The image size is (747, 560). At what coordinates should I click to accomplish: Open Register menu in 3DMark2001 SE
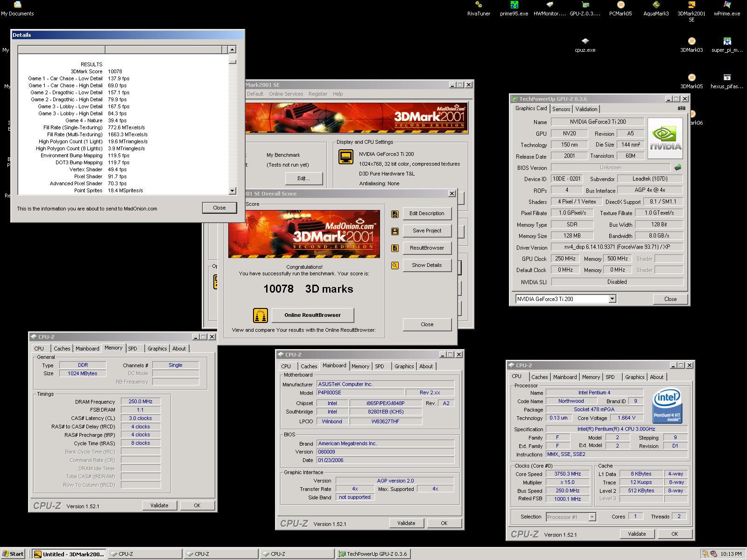[318, 94]
